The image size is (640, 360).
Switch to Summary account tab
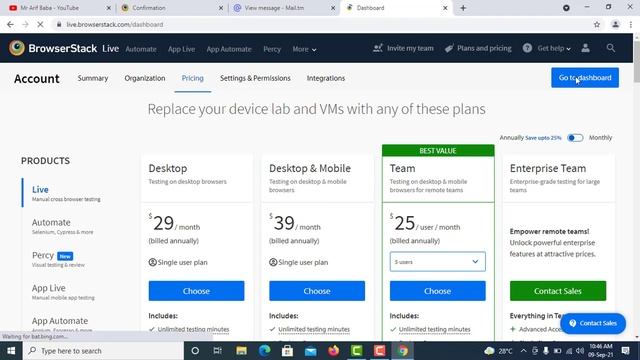(x=93, y=78)
